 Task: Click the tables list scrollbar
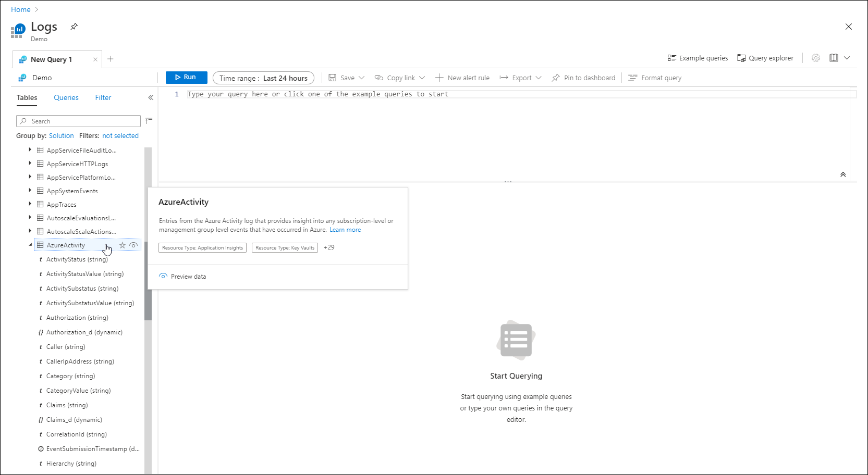point(148,281)
